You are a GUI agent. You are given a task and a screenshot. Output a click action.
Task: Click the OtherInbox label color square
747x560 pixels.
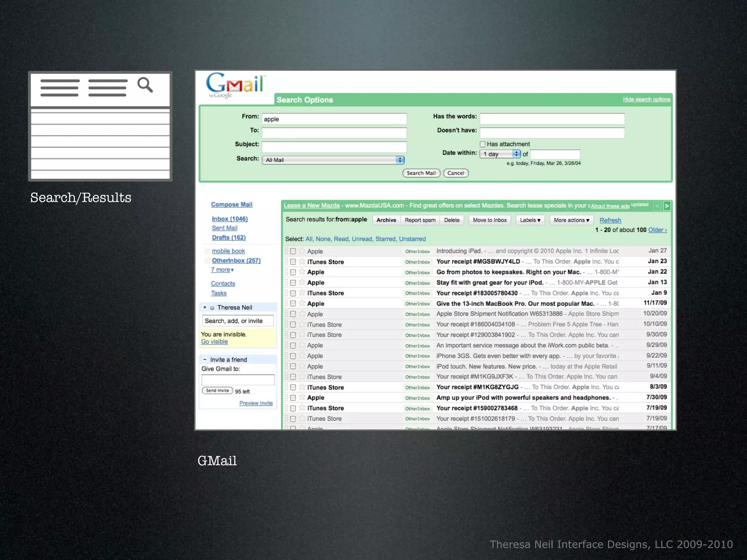pyautogui.click(x=207, y=261)
